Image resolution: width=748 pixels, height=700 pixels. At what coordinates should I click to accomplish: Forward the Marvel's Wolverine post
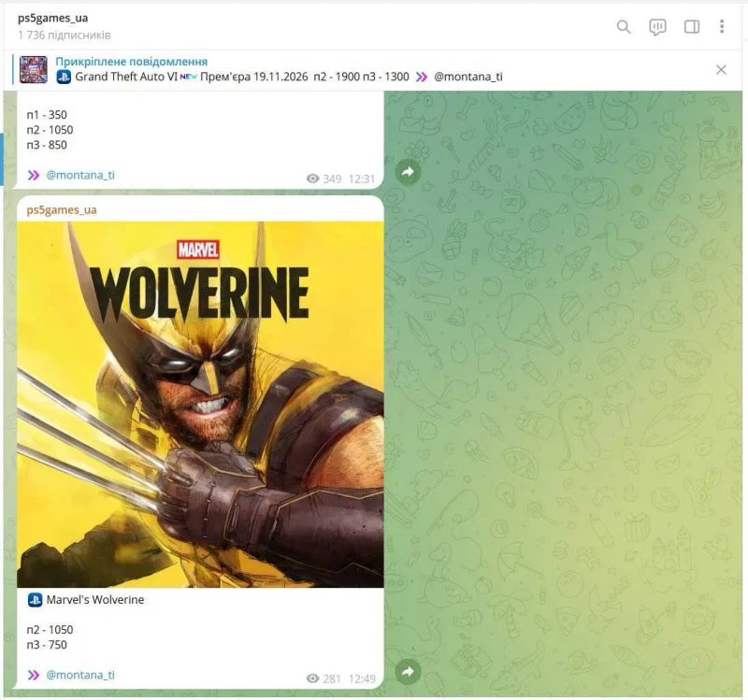[x=408, y=672]
